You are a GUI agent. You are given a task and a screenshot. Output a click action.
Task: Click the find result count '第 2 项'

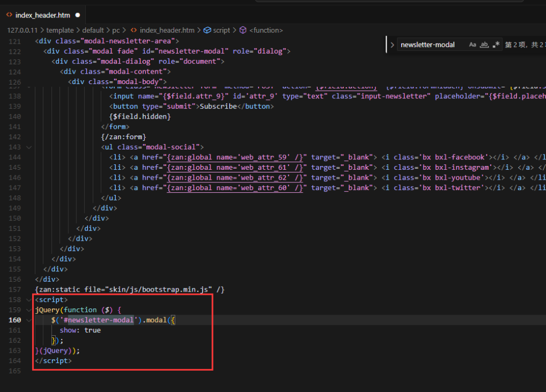point(515,45)
